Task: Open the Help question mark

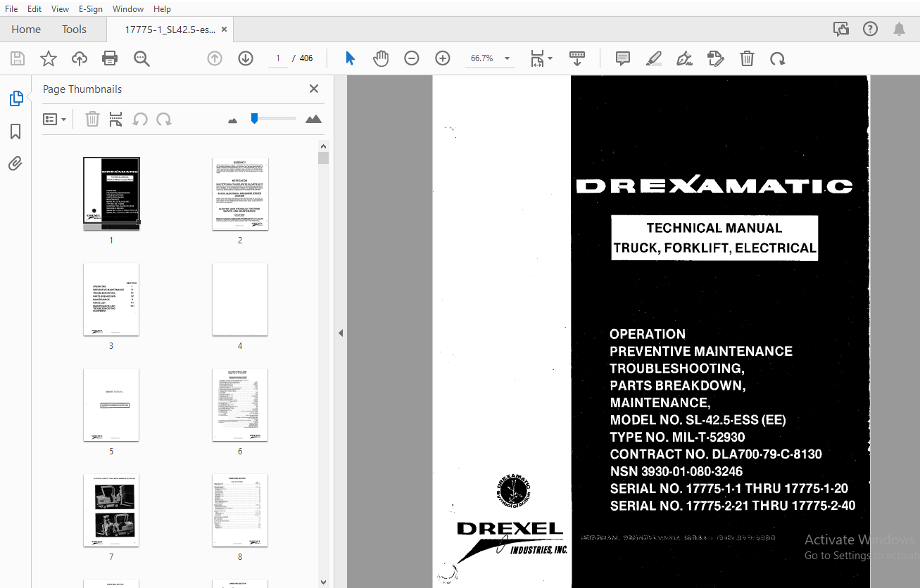Action: click(x=870, y=29)
